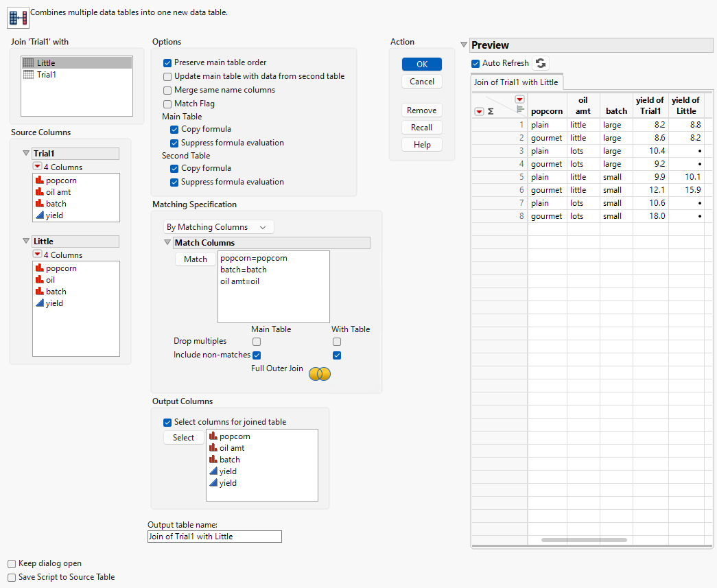Click the yield of Little column header
The image size is (717, 588).
[686, 106]
